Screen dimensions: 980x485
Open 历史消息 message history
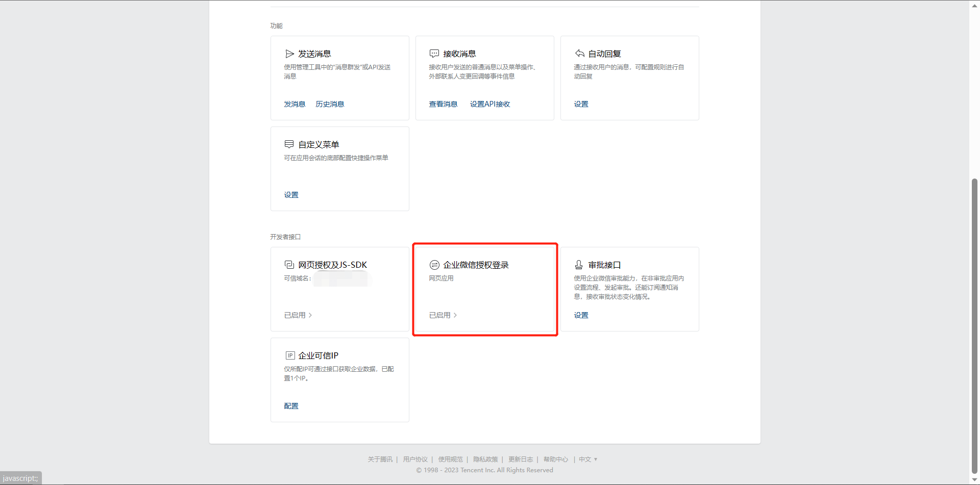[x=330, y=104]
